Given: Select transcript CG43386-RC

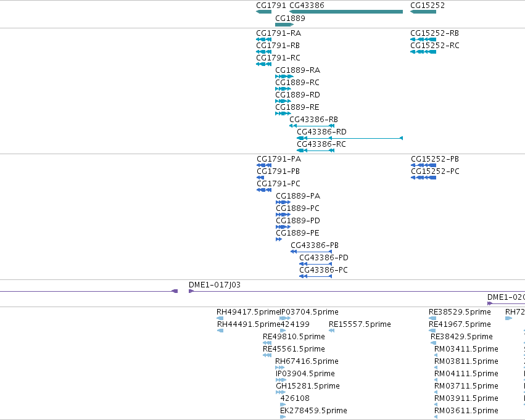Looking at the screenshot, I should [x=321, y=144].
